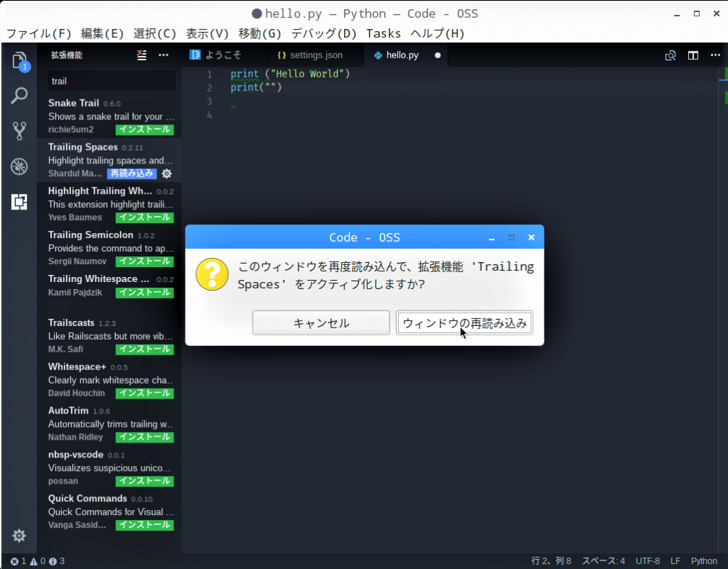Open the 表示(V) menu
Image resolution: width=728 pixels, height=569 pixels.
click(207, 33)
